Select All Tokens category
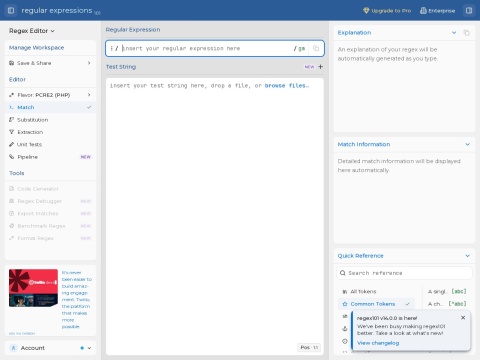This screenshot has height=360, width=480. (377, 291)
